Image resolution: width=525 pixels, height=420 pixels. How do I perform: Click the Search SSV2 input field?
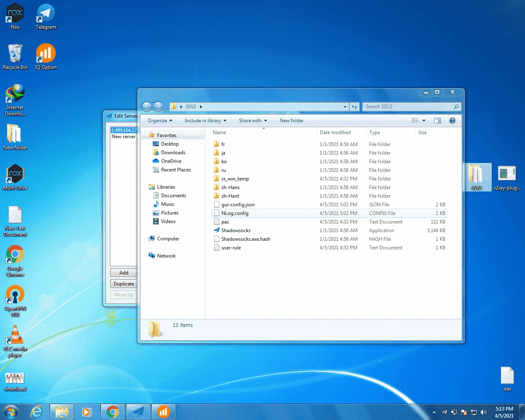[411, 107]
